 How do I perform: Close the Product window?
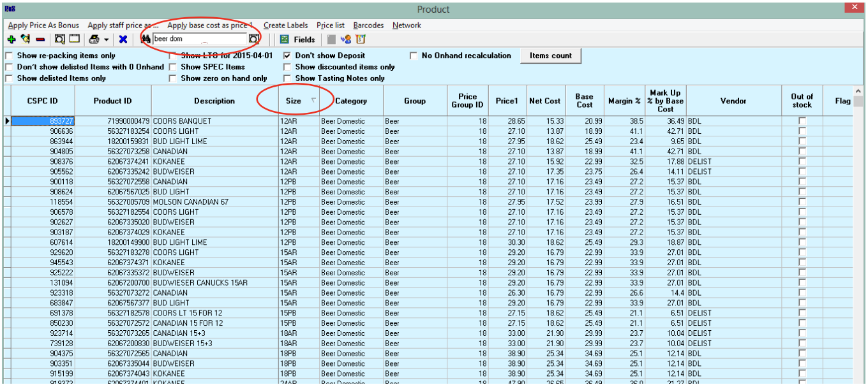pyautogui.click(x=854, y=8)
